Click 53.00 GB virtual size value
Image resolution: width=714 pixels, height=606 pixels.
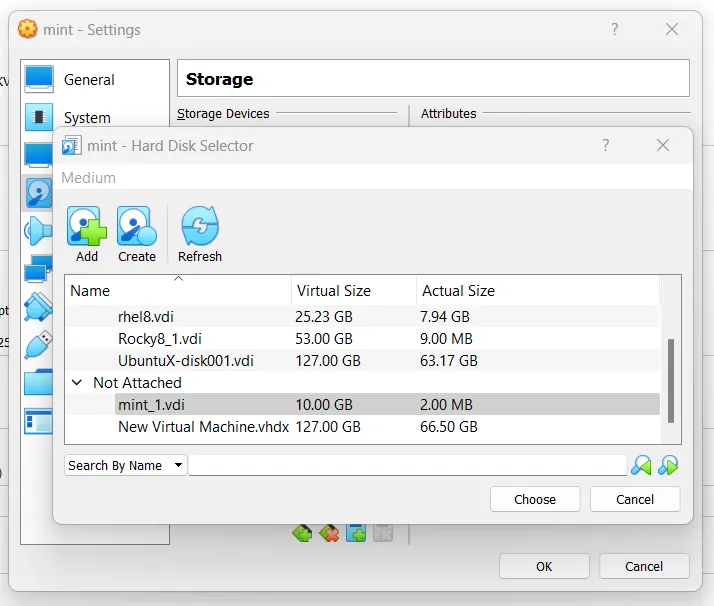coord(324,338)
